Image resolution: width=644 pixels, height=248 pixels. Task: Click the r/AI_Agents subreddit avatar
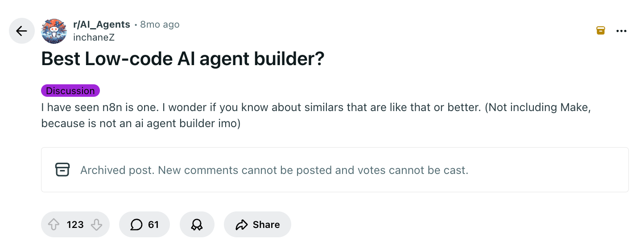(x=54, y=31)
